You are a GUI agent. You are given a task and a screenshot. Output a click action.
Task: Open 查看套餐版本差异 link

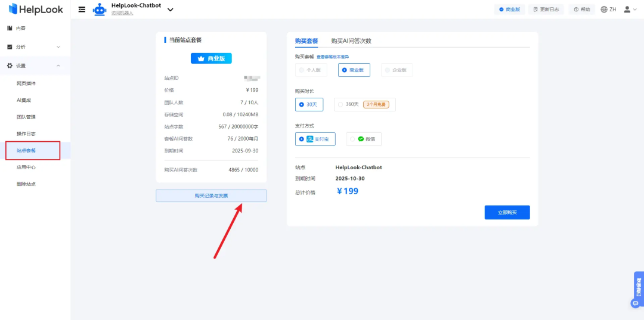333,57
